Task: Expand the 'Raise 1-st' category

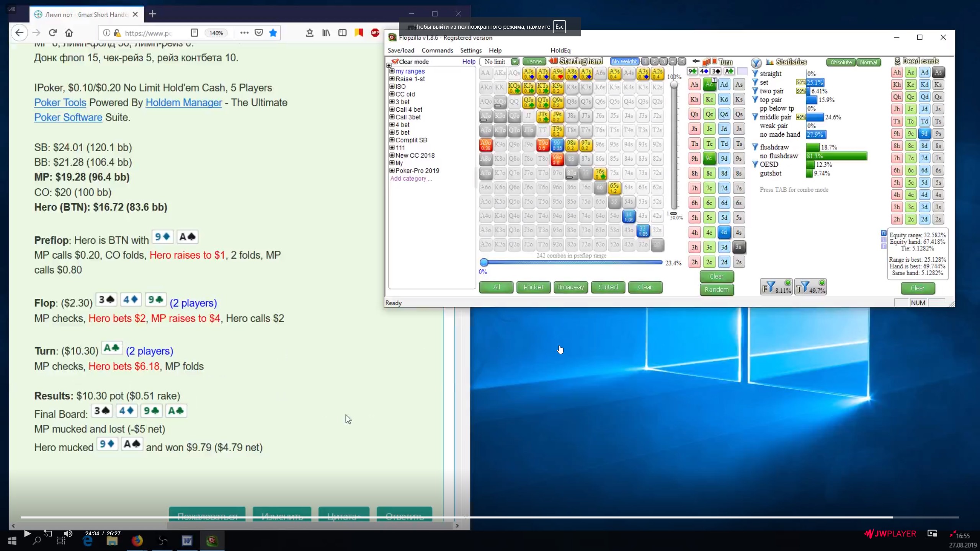Action: click(392, 79)
